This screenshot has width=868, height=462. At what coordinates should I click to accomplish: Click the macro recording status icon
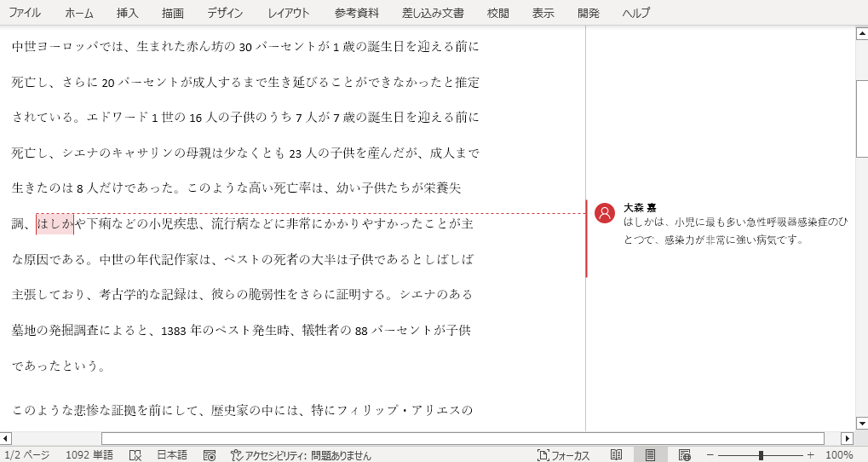[x=210, y=455]
